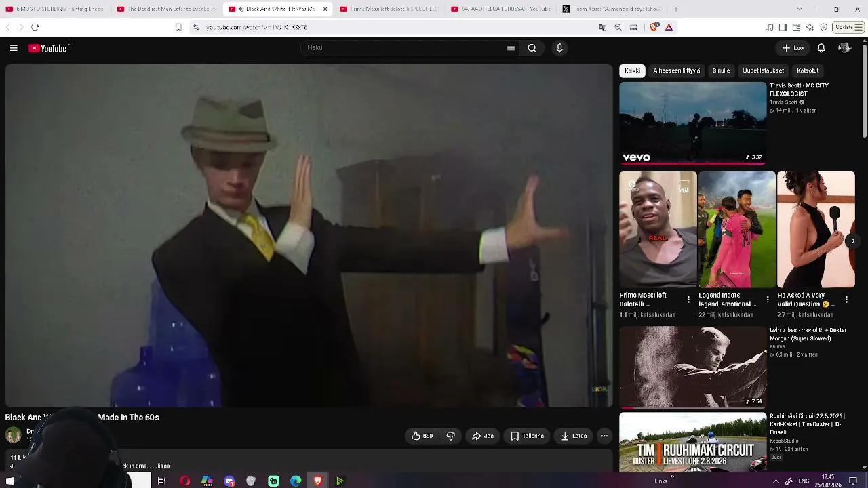Open YouTube notifications bell
This screenshot has width=868, height=488.
click(821, 48)
